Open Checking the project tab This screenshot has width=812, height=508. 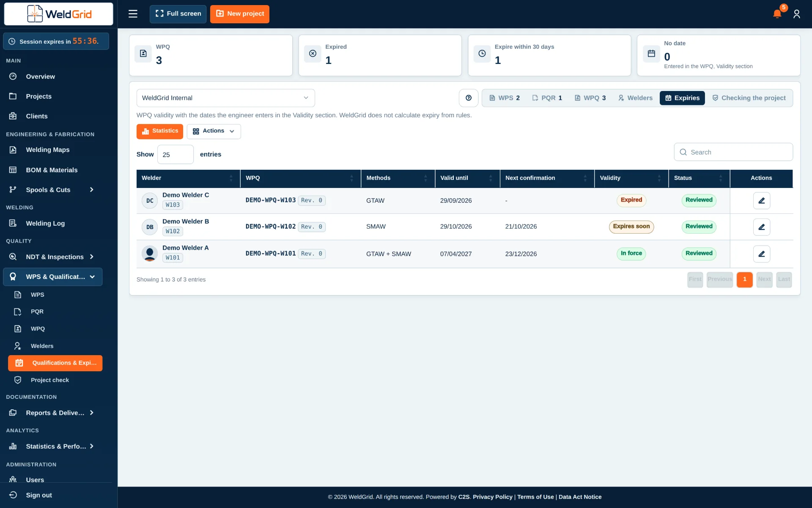749,98
